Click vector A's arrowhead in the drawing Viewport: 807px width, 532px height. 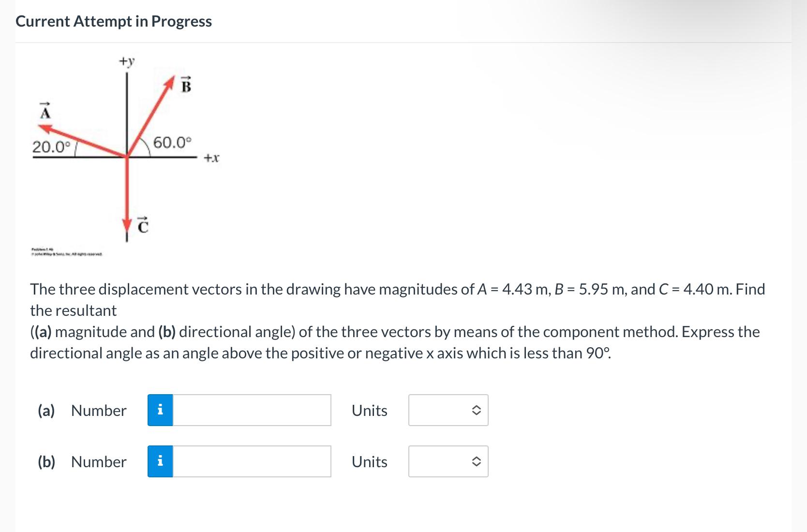coord(43,127)
